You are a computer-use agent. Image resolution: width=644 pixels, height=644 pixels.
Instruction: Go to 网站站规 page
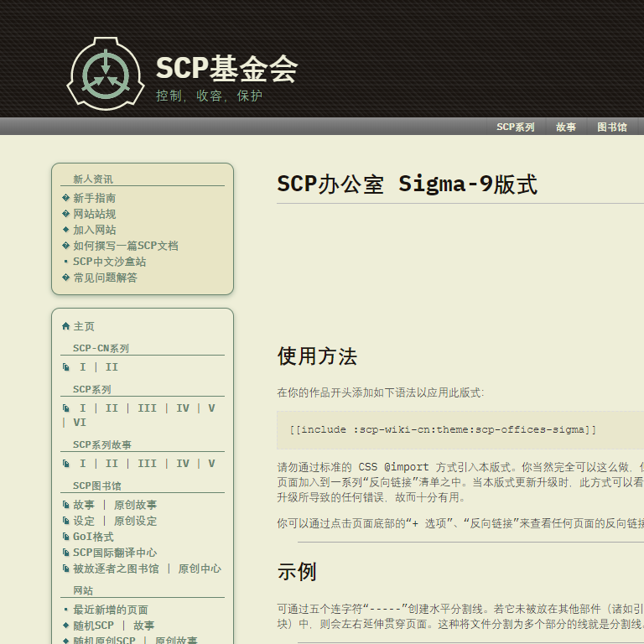pyautogui.click(x=94, y=214)
